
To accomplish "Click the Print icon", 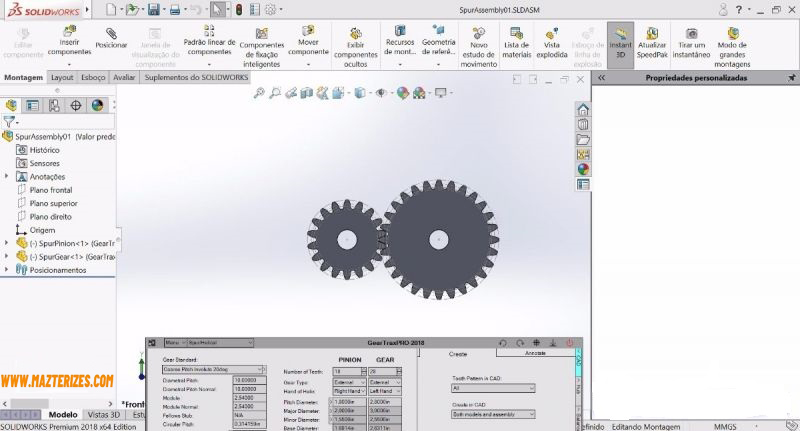I will (174, 9).
